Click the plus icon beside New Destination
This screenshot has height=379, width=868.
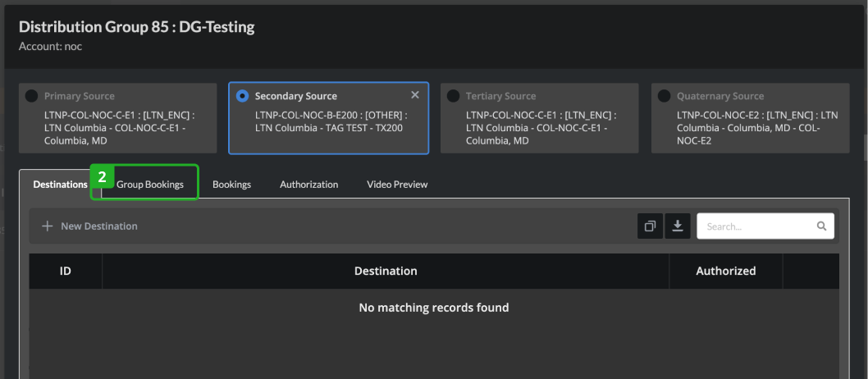click(x=47, y=226)
